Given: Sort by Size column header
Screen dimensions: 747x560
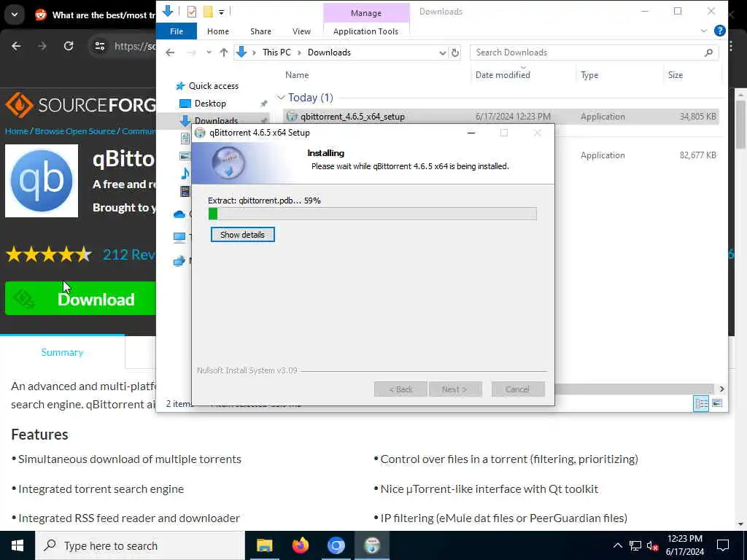Looking at the screenshot, I should pos(675,75).
